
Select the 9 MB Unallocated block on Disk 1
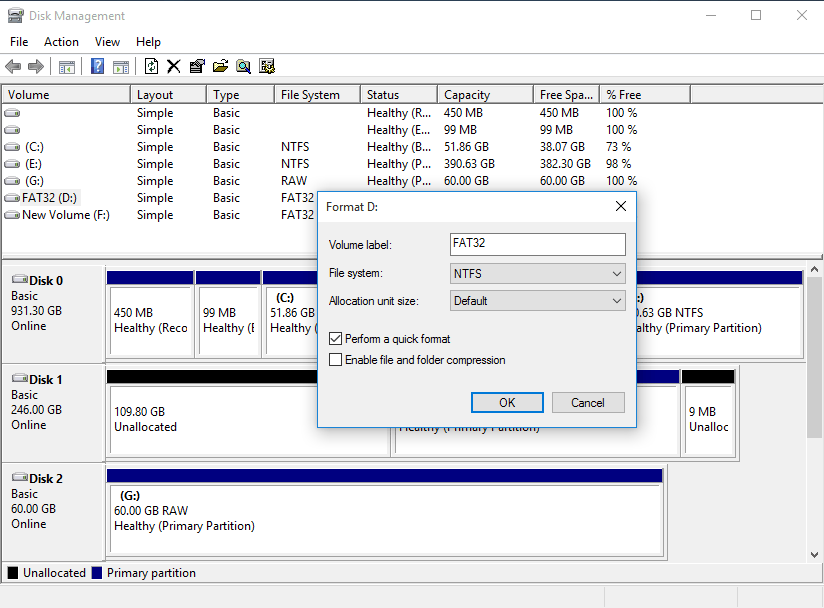pyautogui.click(x=708, y=413)
